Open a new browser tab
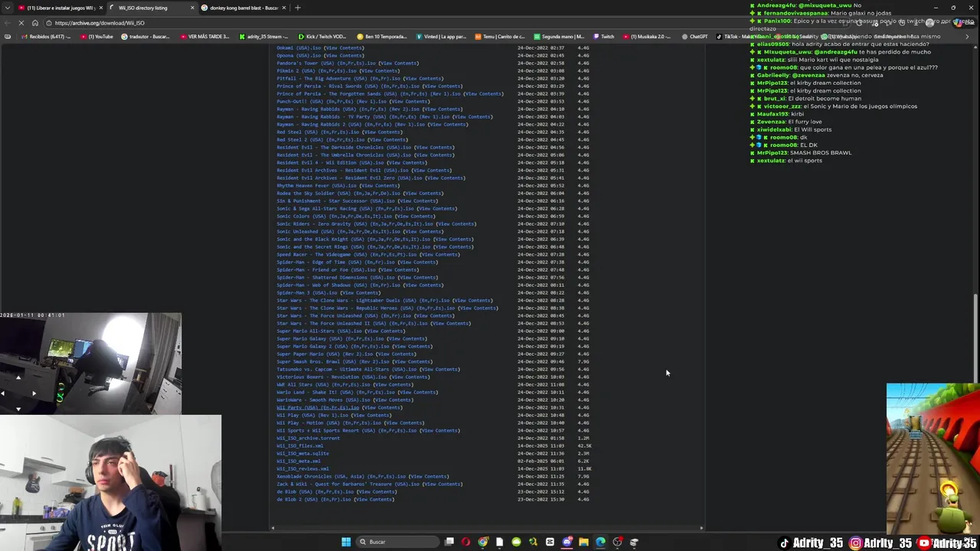 (298, 8)
